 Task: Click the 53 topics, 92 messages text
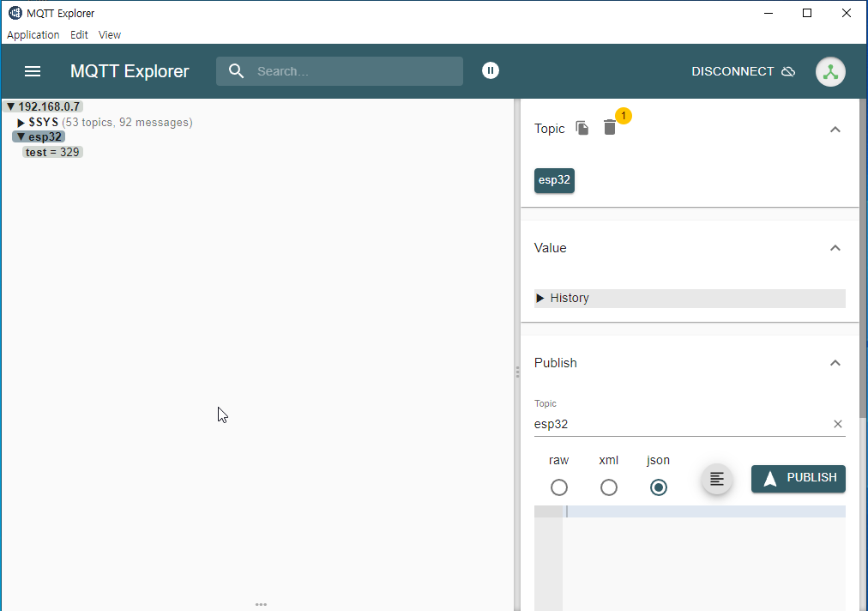tap(127, 123)
